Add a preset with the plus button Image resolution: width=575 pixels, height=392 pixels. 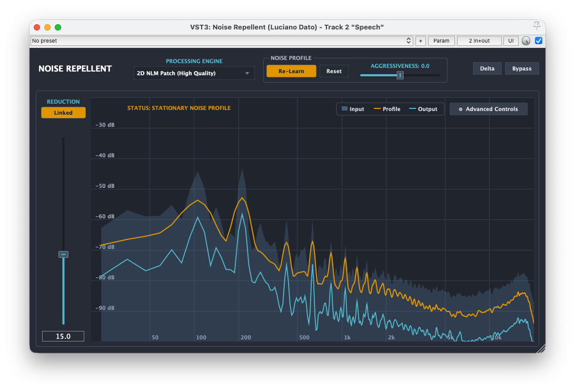[421, 41]
